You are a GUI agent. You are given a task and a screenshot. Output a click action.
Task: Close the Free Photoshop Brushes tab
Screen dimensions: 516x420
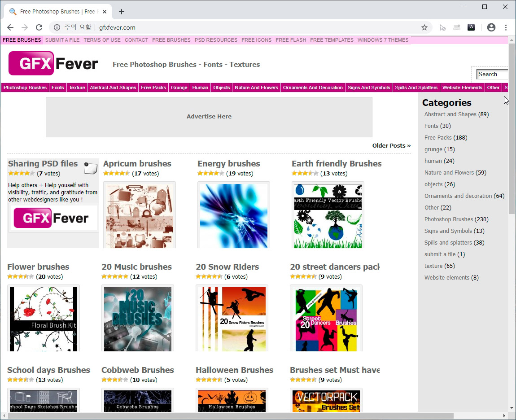point(104,12)
